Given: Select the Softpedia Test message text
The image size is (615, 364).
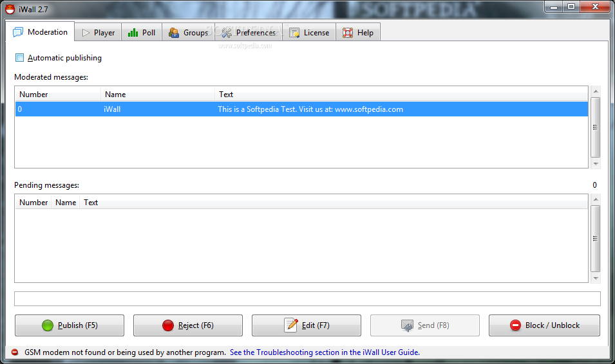Looking at the screenshot, I should pos(310,109).
